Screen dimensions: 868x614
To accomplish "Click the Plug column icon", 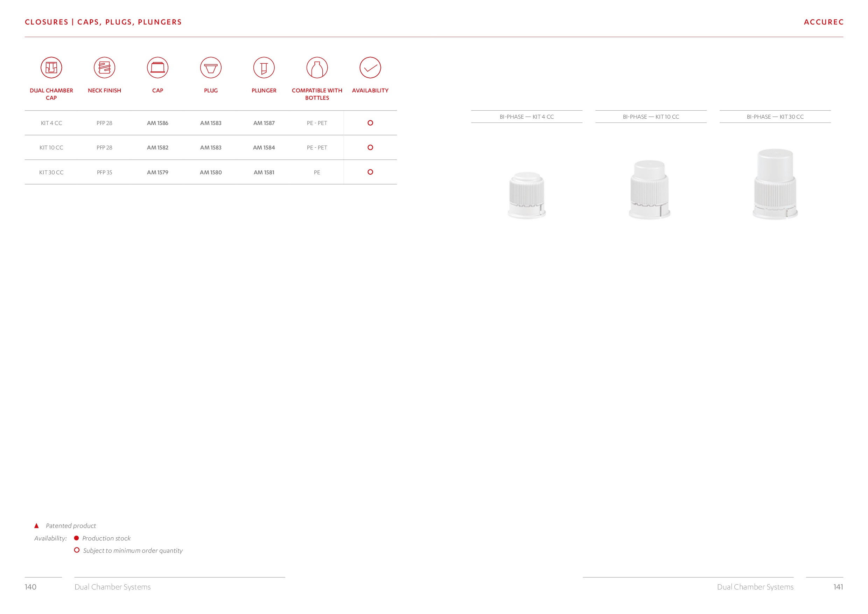I will click(x=211, y=68).
